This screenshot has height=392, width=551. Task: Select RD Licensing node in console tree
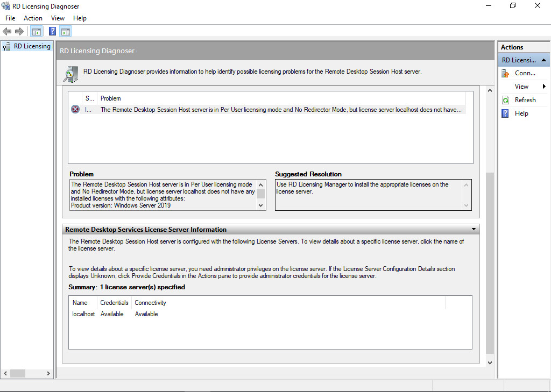(32, 46)
